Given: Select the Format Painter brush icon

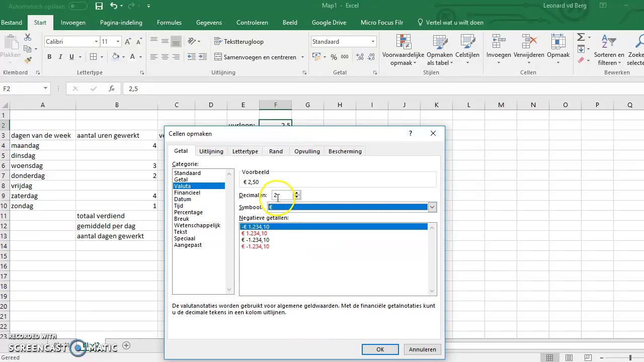Looking at the screenshot, I should click(x=28, y=60).
